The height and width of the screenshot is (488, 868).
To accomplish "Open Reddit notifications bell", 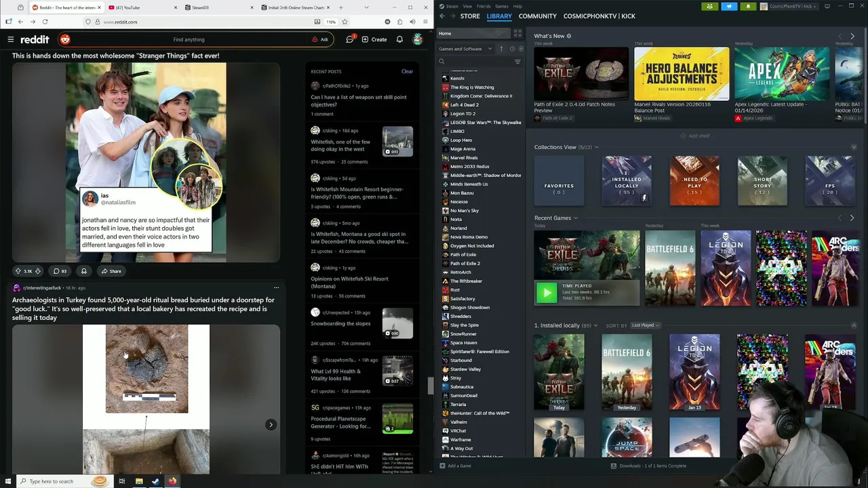I will [x=399, y=39].
